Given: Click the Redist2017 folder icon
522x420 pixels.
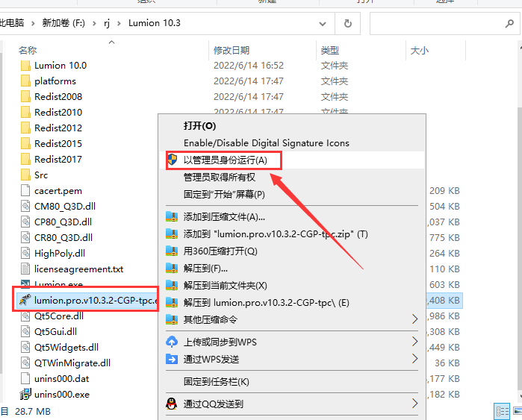Looking at the screenshot, I should point(25,159).
